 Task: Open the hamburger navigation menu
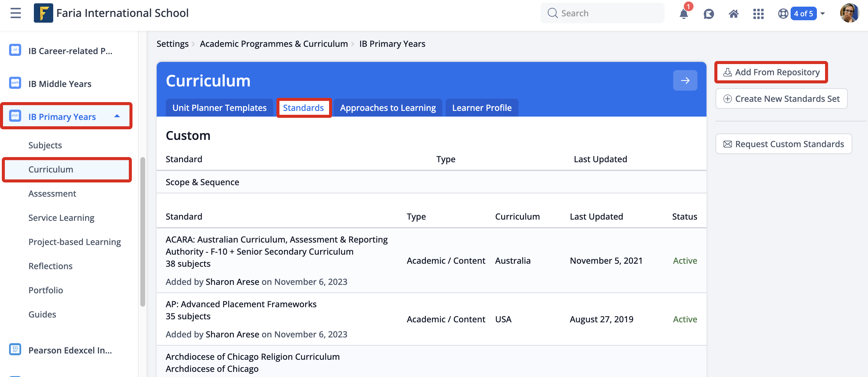(x=15, y=13)
